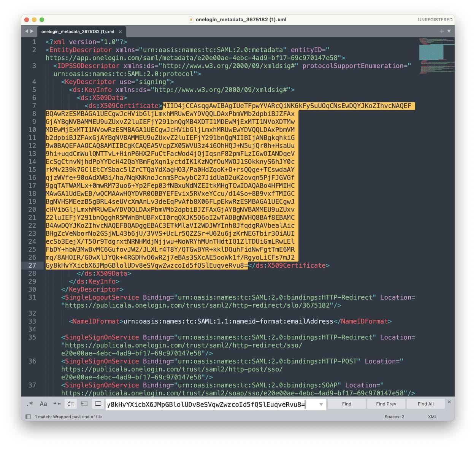Toggle the sidebar from the status bar icon
Viewport: 476px width, 449px height.
point(28,417)
